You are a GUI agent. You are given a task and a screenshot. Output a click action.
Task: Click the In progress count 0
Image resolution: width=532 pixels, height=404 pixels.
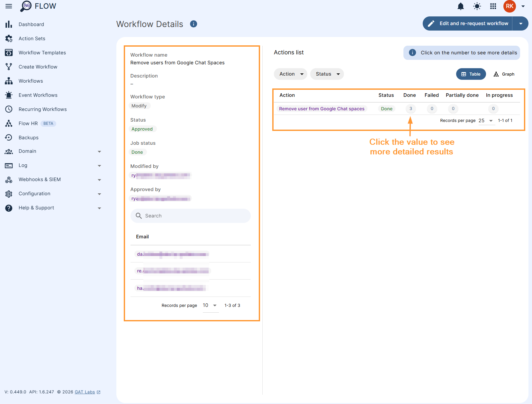click(x=493, y=109)
